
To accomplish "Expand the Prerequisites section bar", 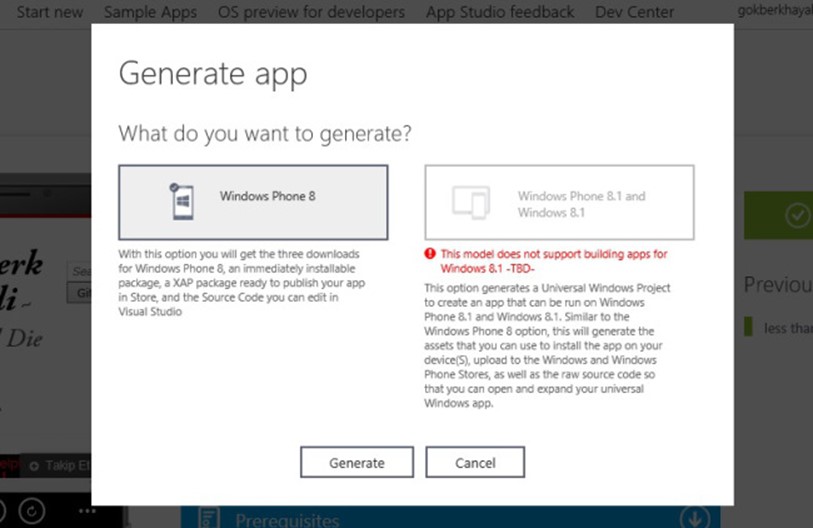I will tap(450, 518).
